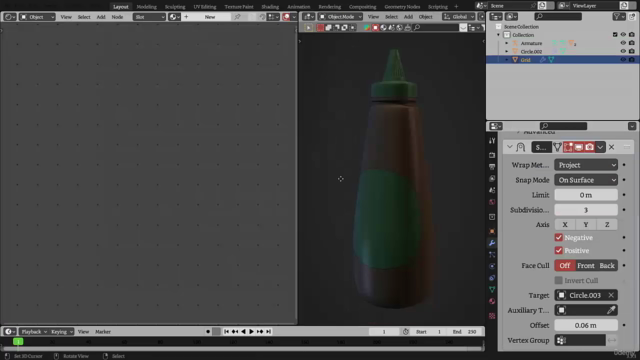The height and width of the screenshot is (360, 640).
Task: Open the node editor Object type dropdown
Action: point(37,17)
